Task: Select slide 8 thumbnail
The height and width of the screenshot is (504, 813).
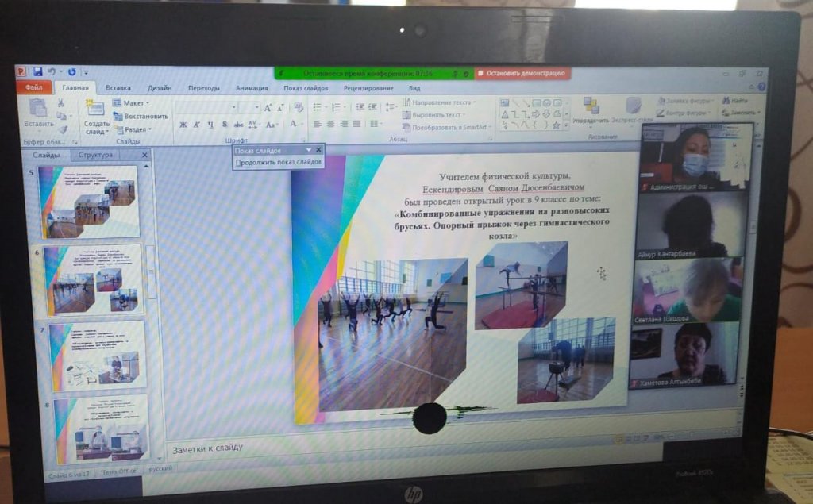Action: [x=102, y=429]
